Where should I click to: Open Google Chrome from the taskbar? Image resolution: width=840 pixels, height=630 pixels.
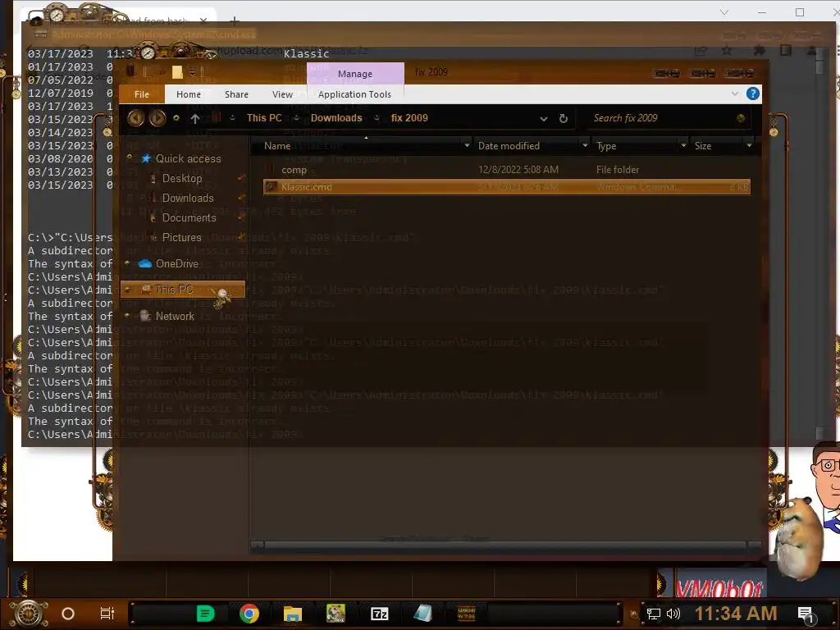(x=249, y=614)
